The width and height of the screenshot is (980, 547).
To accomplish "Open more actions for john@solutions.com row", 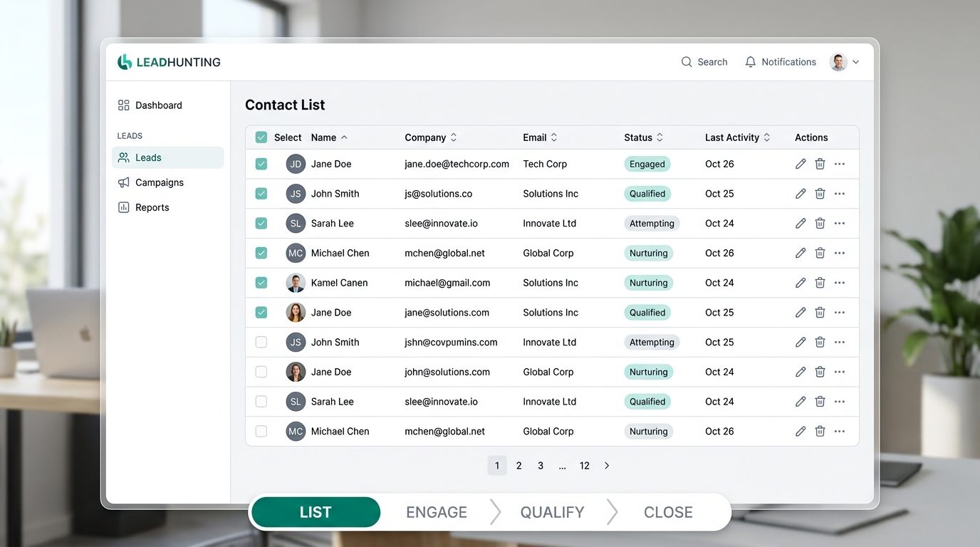I will click(840, 372).
